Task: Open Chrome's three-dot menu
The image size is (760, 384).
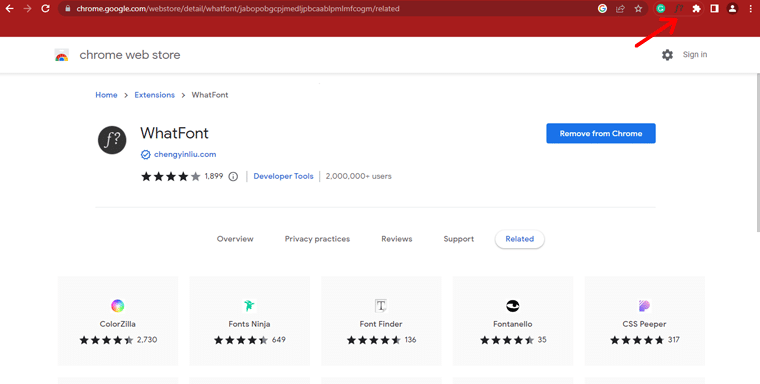Action: (x=750, y=8)
